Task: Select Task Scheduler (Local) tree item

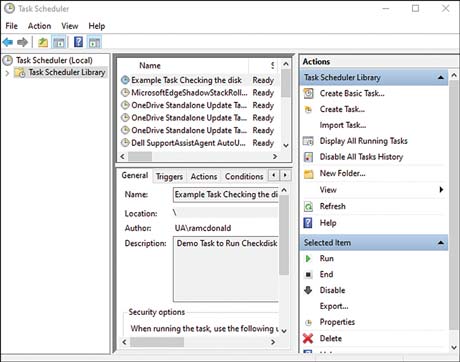Action: point(54,60)
